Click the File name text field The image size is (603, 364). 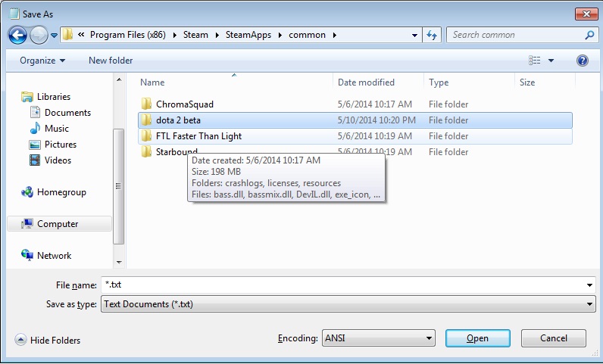click(342, 285)
